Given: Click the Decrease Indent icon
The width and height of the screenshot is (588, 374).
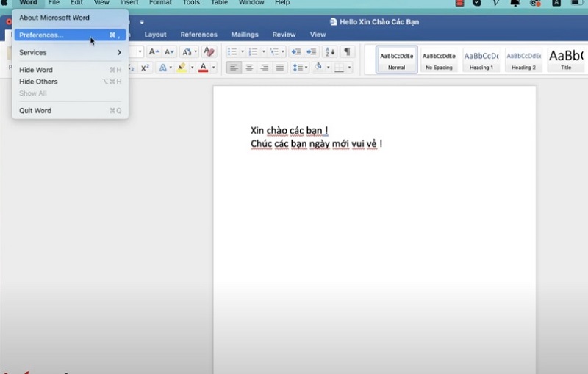Looking at the screenshot, I should (295, 52).
